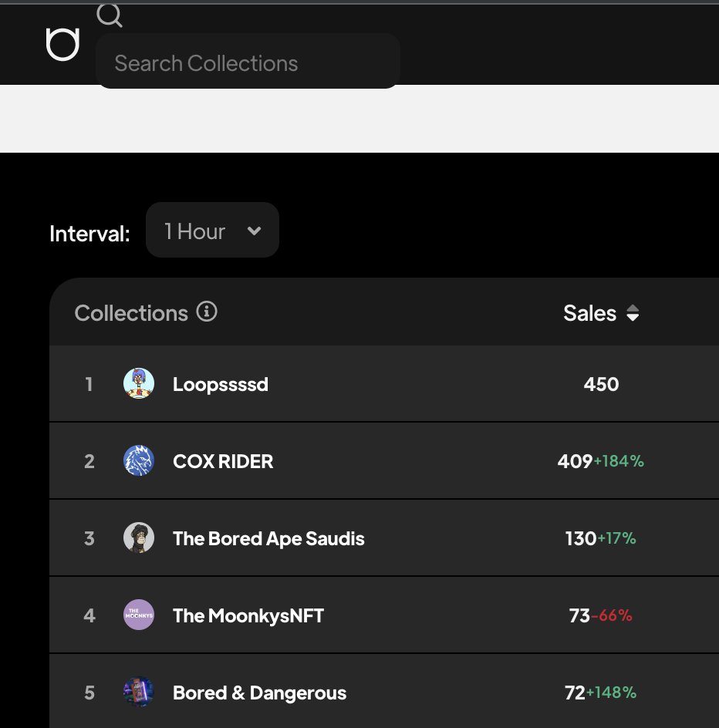The width and height of the screenshot is (719, 728).
Task: Click the 72 sales value
Action: tap(575, 693)
